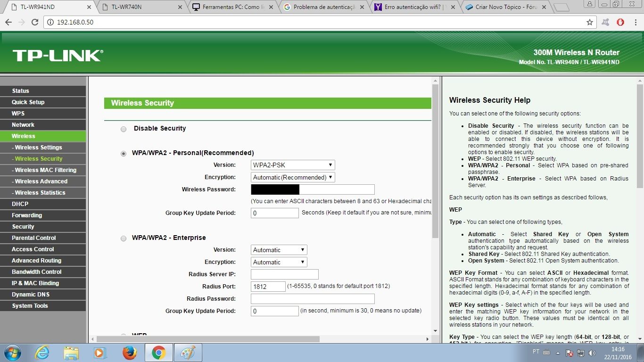Viewport: 644px width, 362px height.
Task: Click the Wireless Password field
Action: click(x=313, y=189)
